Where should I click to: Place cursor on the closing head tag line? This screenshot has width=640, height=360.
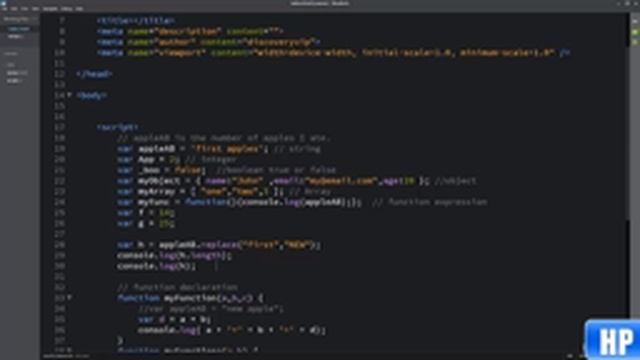coord(94,74)
